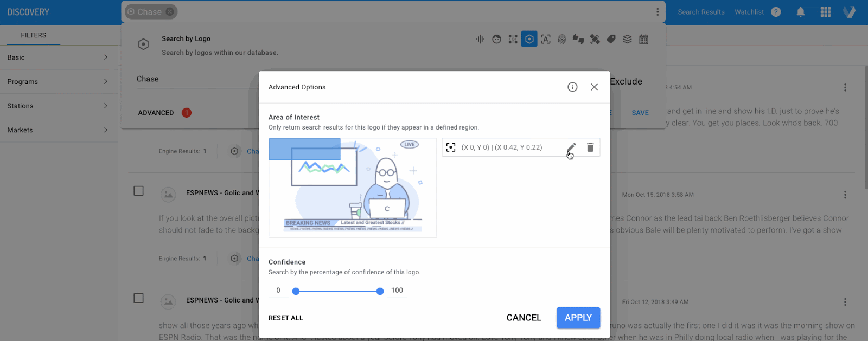This screenshot has width=868, height=341.
Task: Click the confidence minimum value field
Action: [x=278, y=291]
